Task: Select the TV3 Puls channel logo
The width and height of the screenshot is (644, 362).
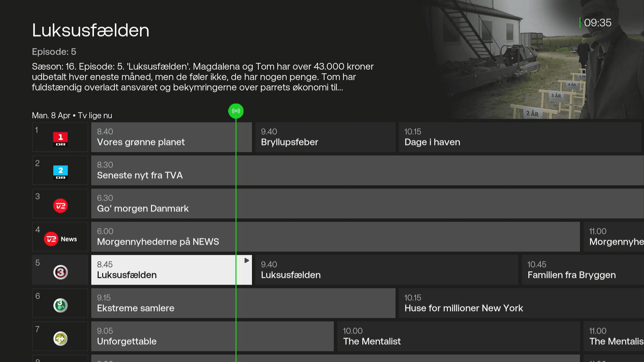Action: pos(60,305)
